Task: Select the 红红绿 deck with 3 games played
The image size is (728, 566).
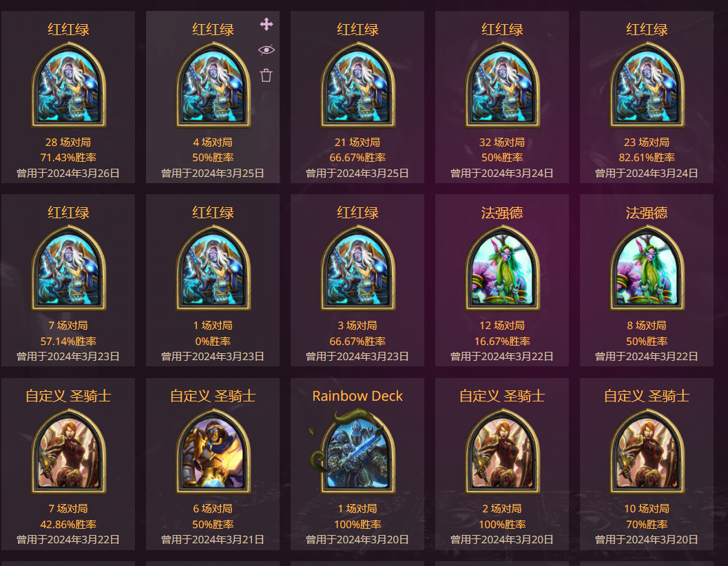Action: pos(357,280)
